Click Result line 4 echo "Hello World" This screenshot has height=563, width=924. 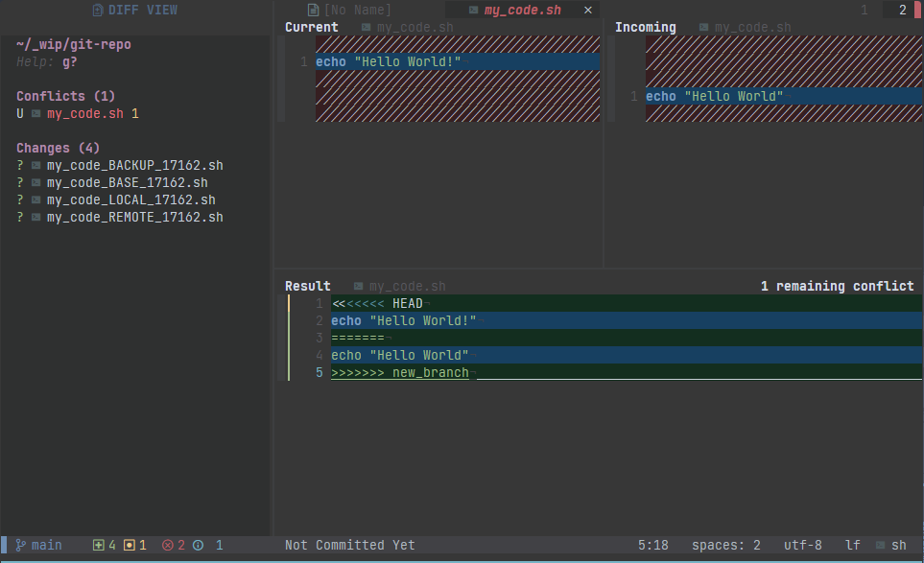coord(627,355)
